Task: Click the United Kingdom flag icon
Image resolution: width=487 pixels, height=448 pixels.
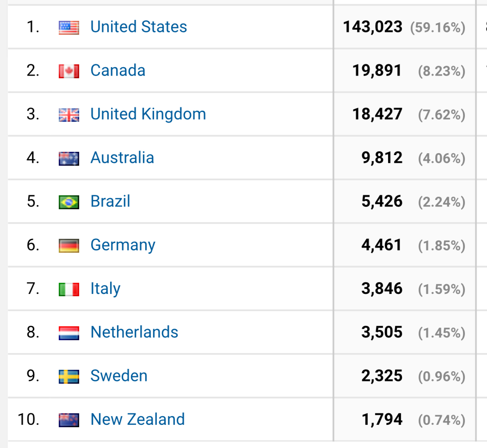Action: coord(69,115)
